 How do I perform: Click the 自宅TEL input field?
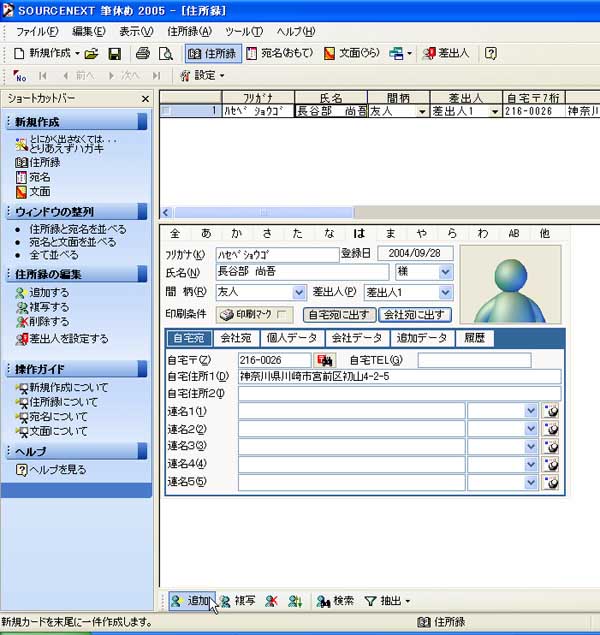(474, 360)
